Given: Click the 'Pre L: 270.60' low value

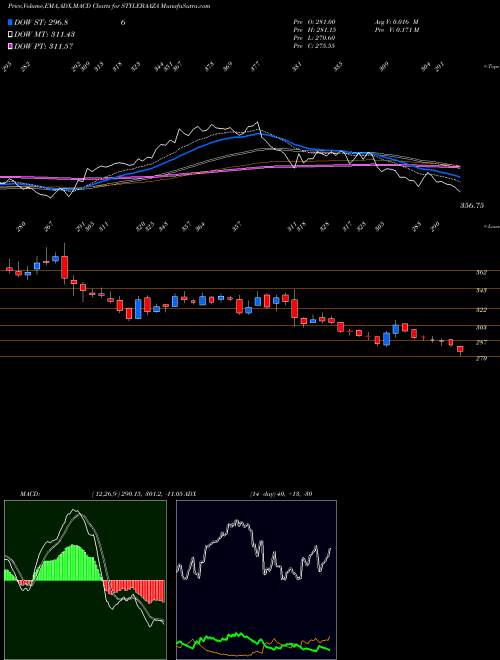Looking at the screenshot, I should click(314, 38).
